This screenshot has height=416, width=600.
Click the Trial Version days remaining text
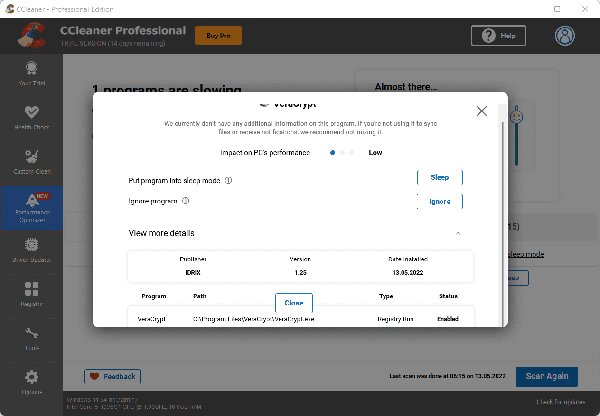(x=113, y=44)
